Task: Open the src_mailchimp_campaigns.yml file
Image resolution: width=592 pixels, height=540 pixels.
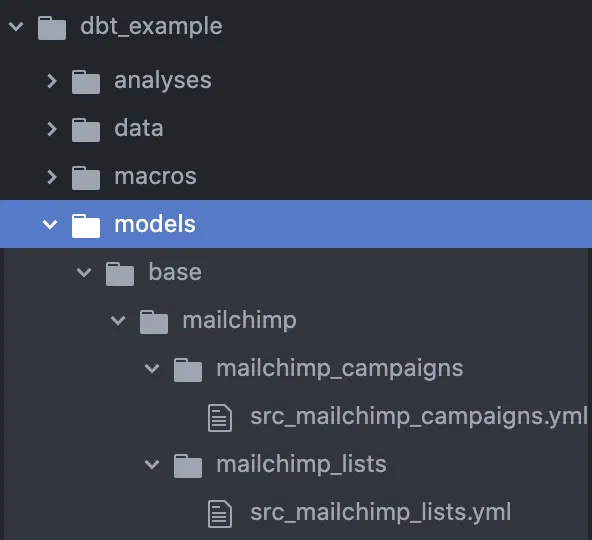Action: [x=419, y=417]
